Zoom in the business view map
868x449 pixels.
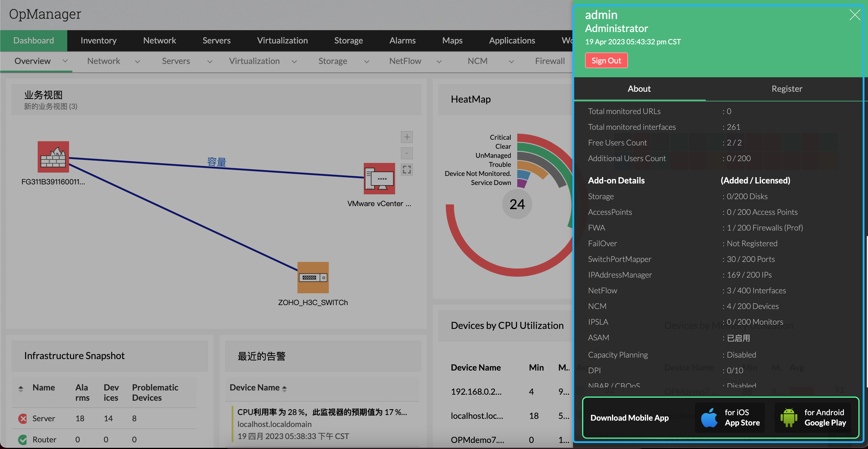point(407,137)
